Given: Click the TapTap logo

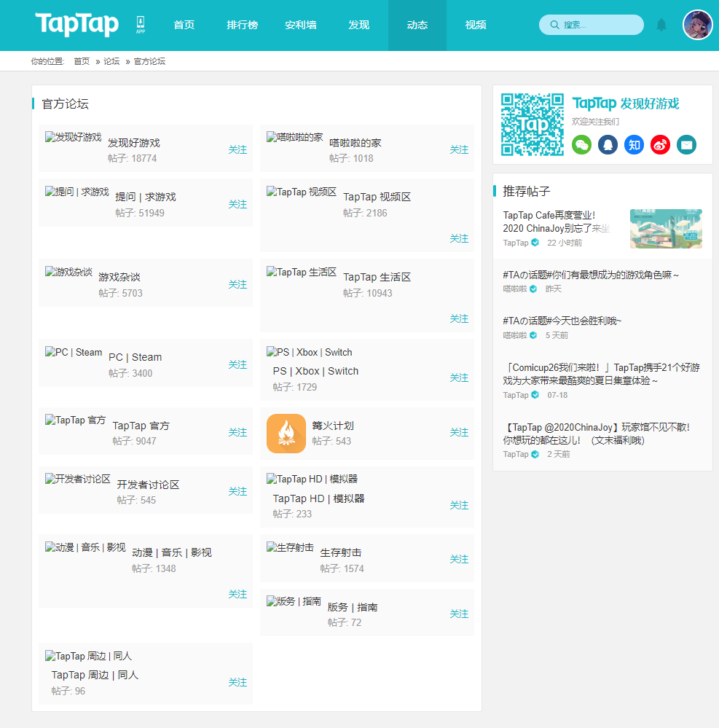Looking at the screenshot, I should point(76,24).
